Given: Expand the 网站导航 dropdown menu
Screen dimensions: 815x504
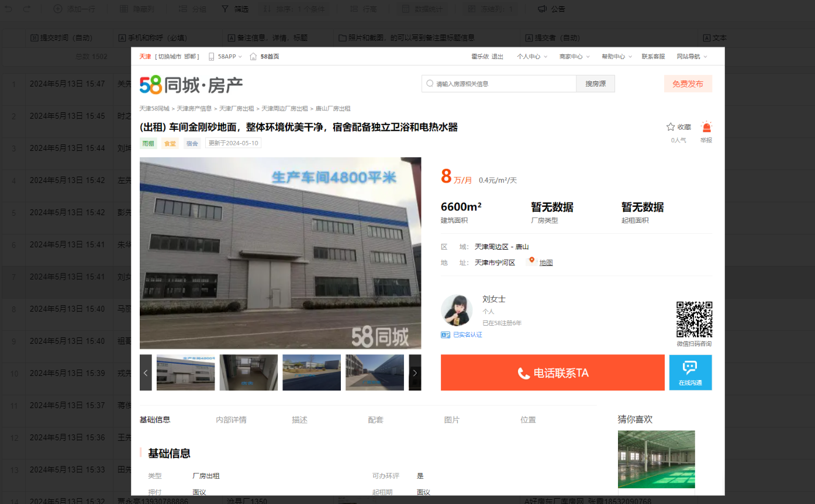Looking at the screenshot, I should (692, 57).
